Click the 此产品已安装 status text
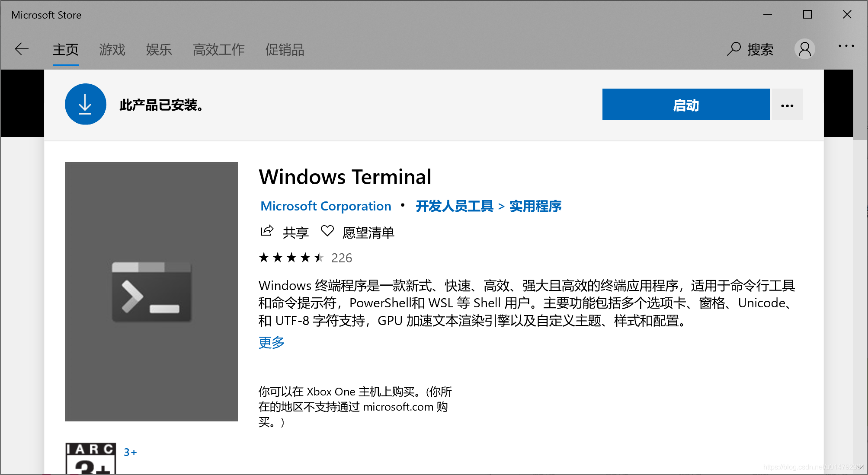This screenshot has width=868, height=475. 162,105
